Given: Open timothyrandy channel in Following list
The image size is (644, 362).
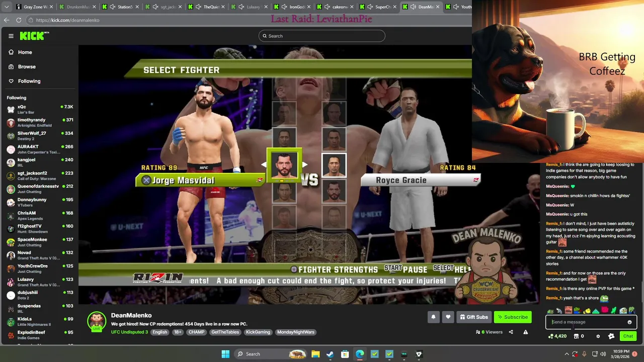Looking at the screenshot, I should click(39, 122).
